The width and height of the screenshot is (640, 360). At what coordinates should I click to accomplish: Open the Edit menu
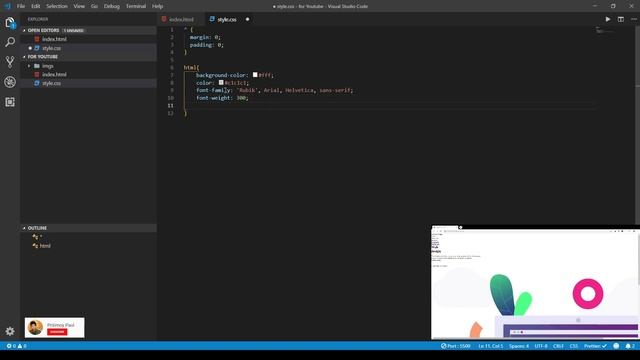tap(36, 6)
